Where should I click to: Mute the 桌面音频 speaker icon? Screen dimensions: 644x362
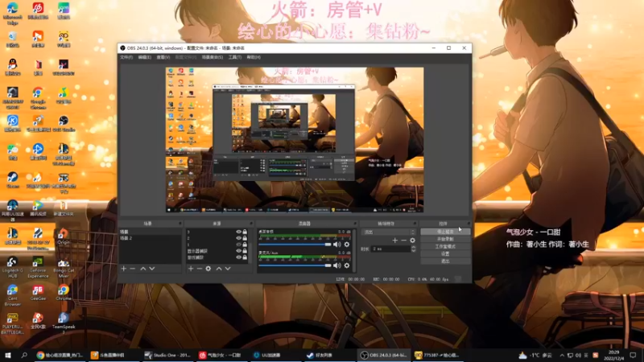pos(337,245)
